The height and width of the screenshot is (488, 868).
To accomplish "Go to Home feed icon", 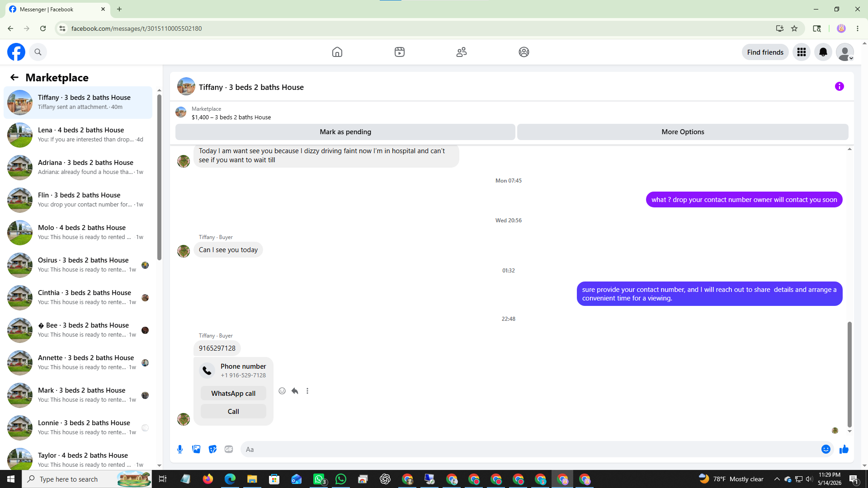I will coord(337,52).
